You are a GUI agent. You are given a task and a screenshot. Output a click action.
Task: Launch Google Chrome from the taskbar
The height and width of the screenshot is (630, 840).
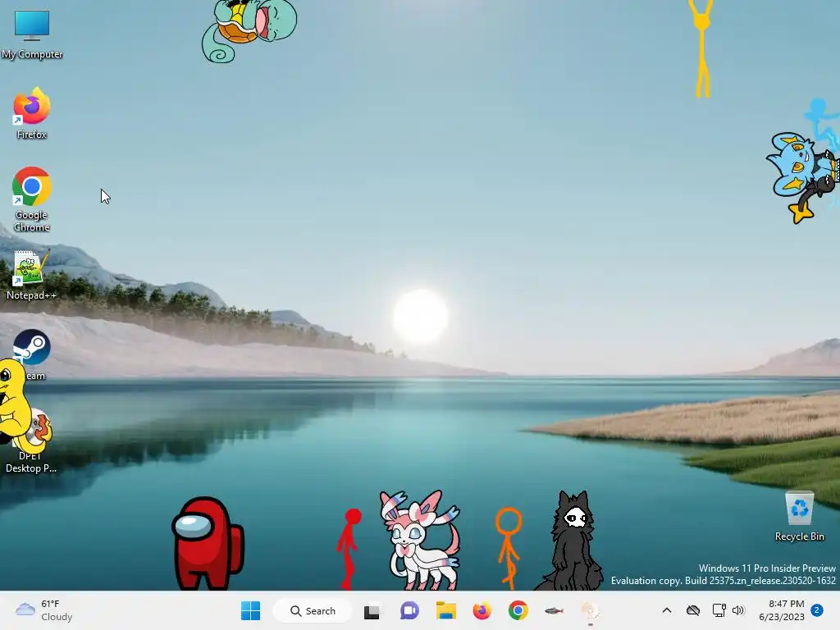pyautogui.click(x=518, y=610)
